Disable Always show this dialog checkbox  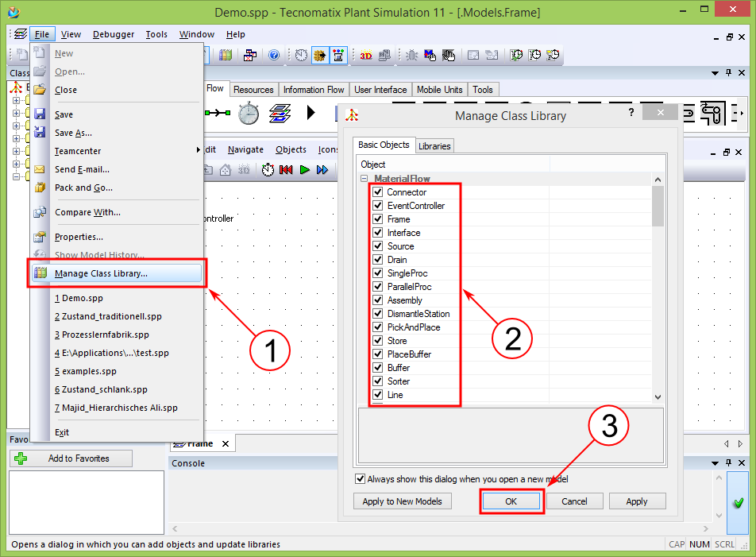click(x=360, y=479)
